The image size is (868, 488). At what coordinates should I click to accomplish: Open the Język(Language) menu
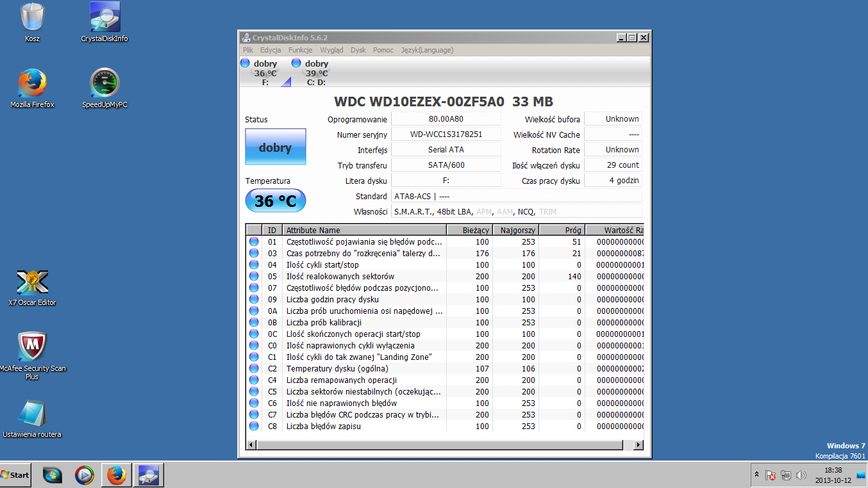pyautogui.click(x=427, y=50)
